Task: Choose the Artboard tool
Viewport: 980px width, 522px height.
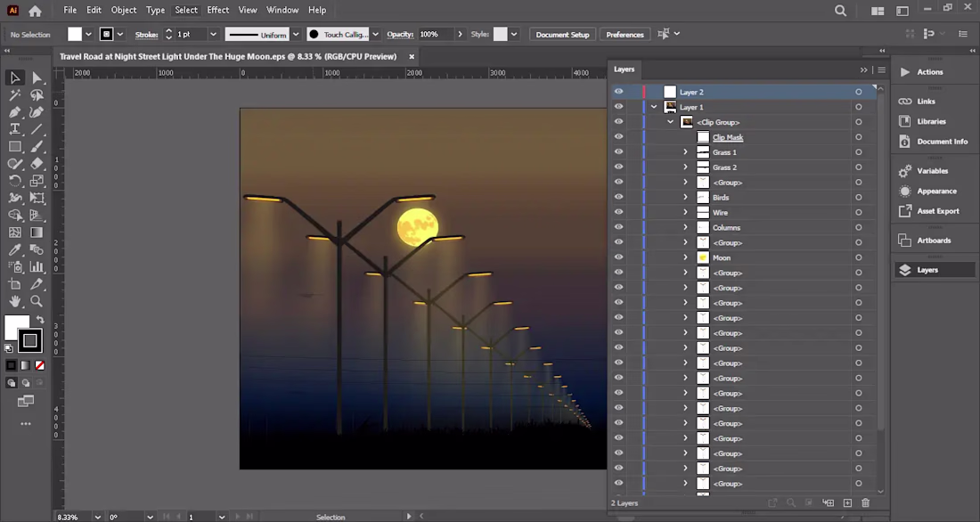Action: (x=15, y=284)
